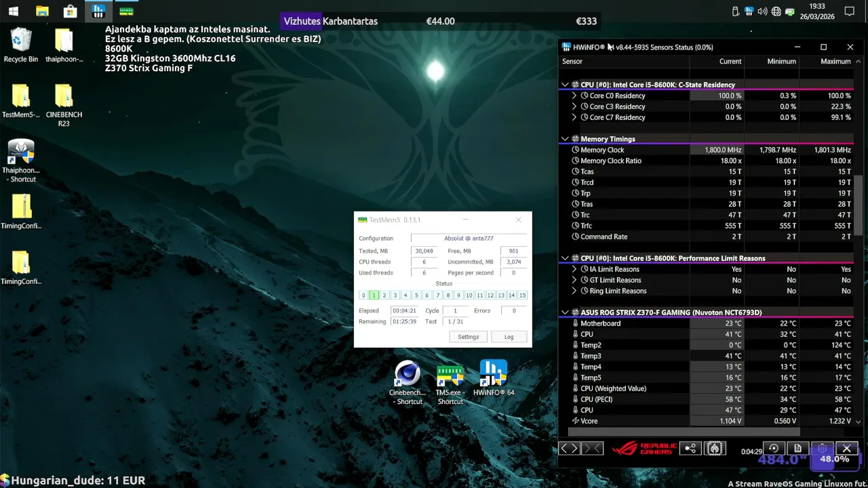Select the TestMem5 folder on desktop
868x488 pixels.
coord(21,101)
